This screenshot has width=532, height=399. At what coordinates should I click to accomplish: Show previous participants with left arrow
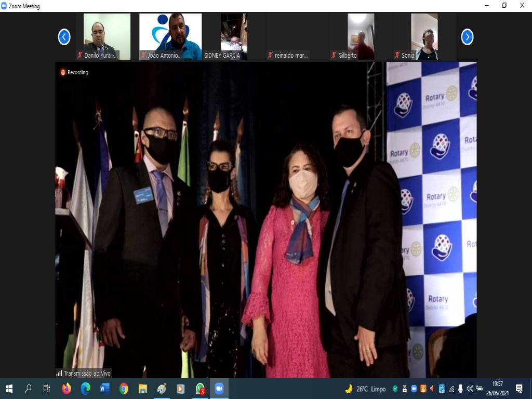[64, 37]
